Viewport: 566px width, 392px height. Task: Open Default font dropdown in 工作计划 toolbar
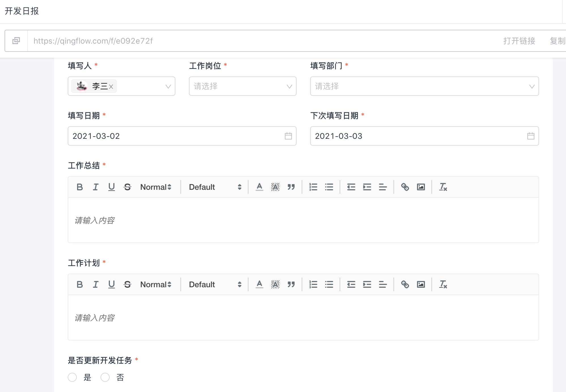215,284
